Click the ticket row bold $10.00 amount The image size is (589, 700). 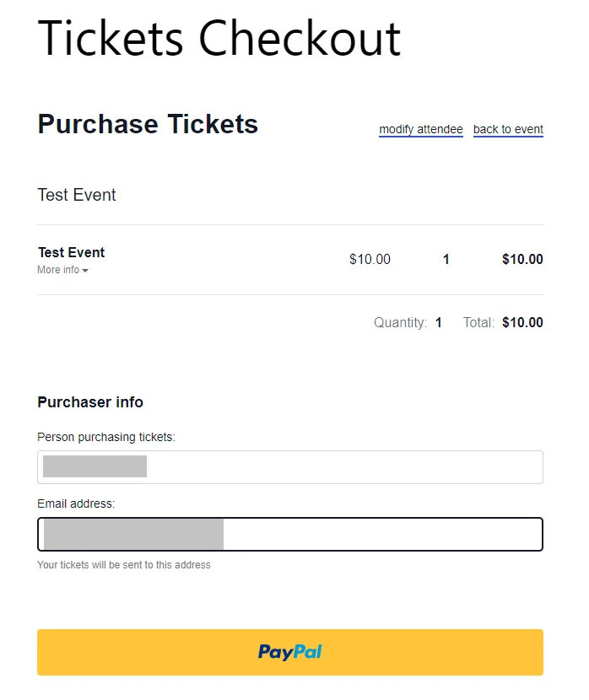click(522, 259)
